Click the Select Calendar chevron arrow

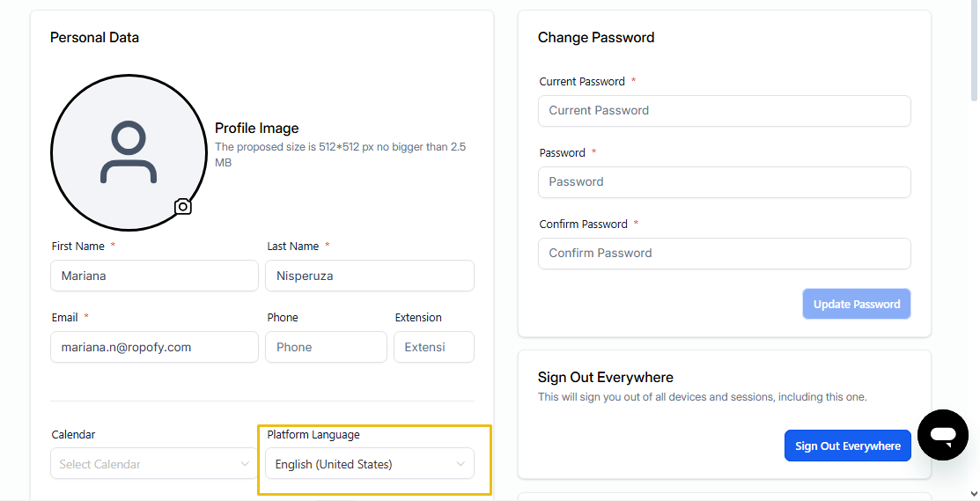(245, 464)
